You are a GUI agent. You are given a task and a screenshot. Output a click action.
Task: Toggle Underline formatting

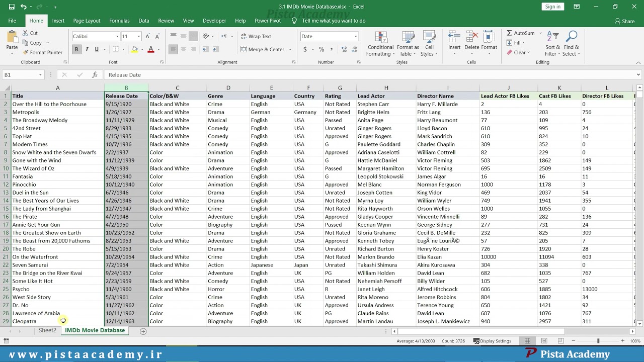[x=97, y=49]
